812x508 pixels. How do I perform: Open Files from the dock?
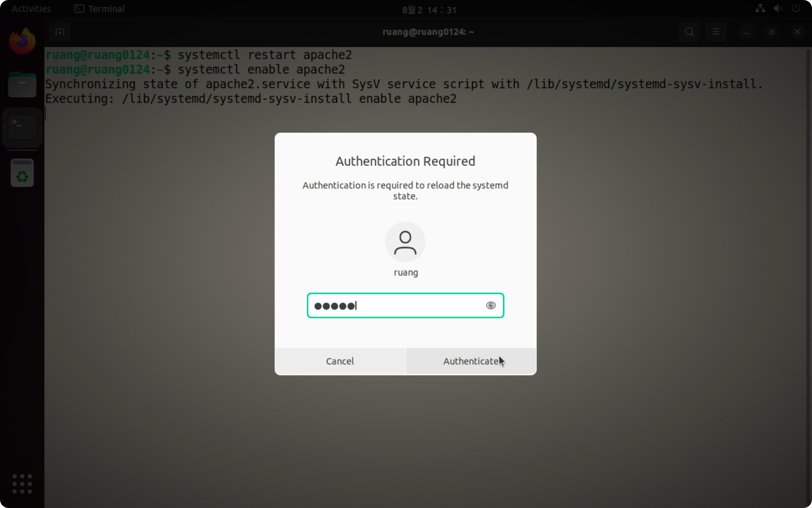click(22, 85)
